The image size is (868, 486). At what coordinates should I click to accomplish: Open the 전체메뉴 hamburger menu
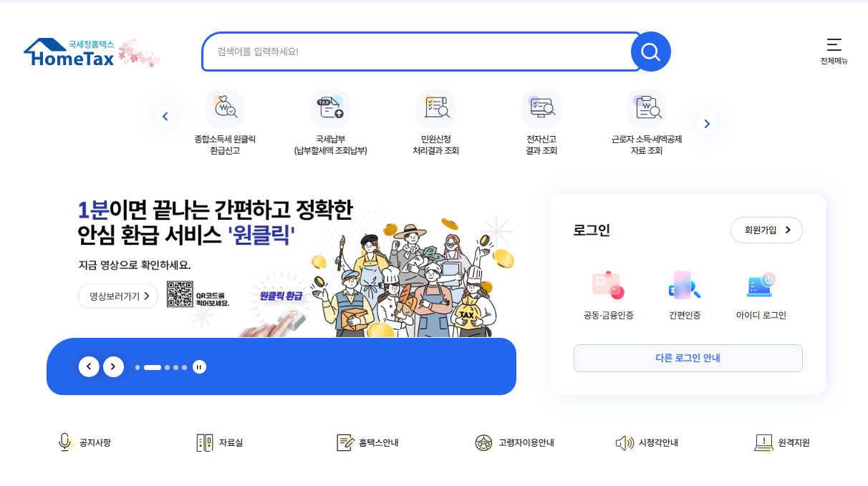click(x=834, y=51)
